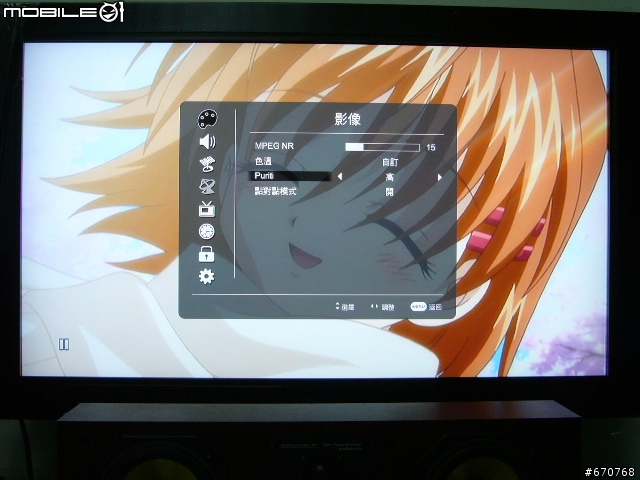Select the 色溫 color temperature row
640x480 pixels.
(x=346, y=162)
